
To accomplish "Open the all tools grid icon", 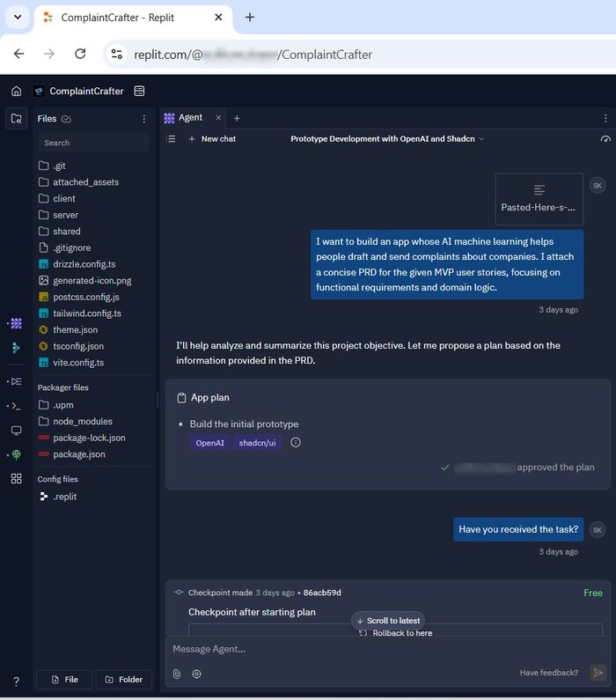I will coord(16,478).
